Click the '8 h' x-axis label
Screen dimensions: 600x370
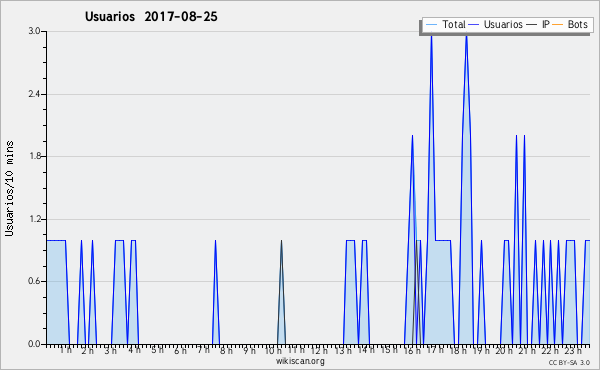[x=226, y=350]
